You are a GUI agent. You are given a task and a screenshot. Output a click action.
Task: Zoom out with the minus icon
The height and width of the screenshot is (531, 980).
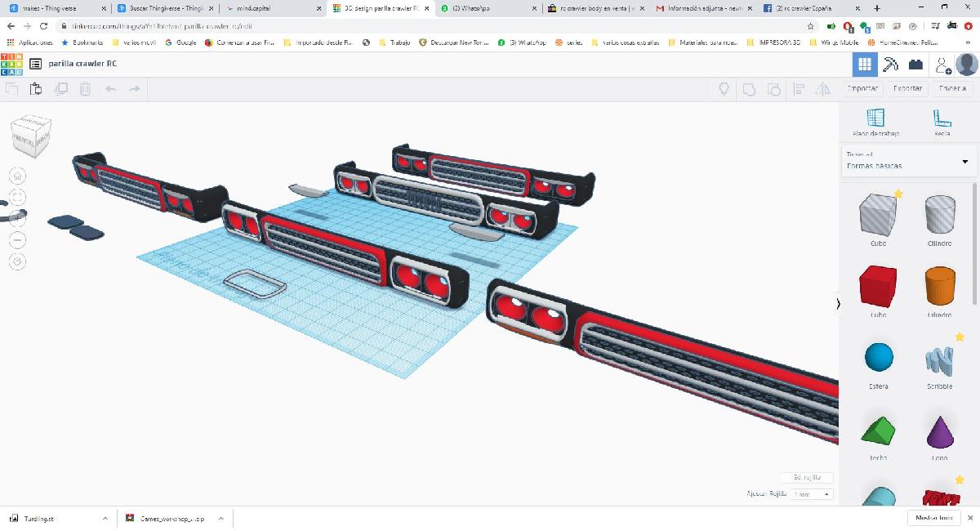17,240
